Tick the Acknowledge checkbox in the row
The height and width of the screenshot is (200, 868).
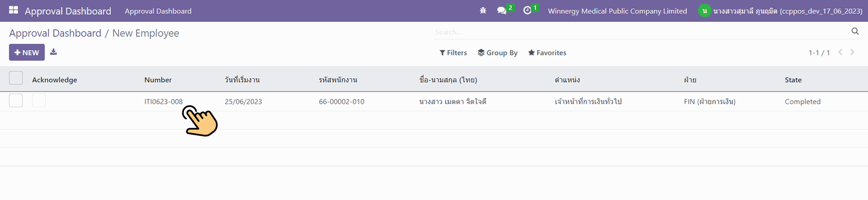click(x=39, y=100)
